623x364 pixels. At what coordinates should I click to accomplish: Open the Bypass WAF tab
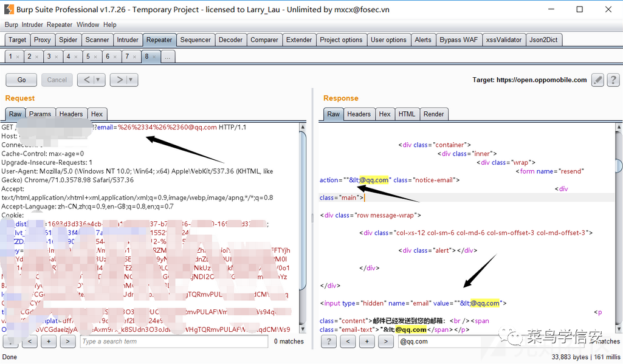point(458,39)
